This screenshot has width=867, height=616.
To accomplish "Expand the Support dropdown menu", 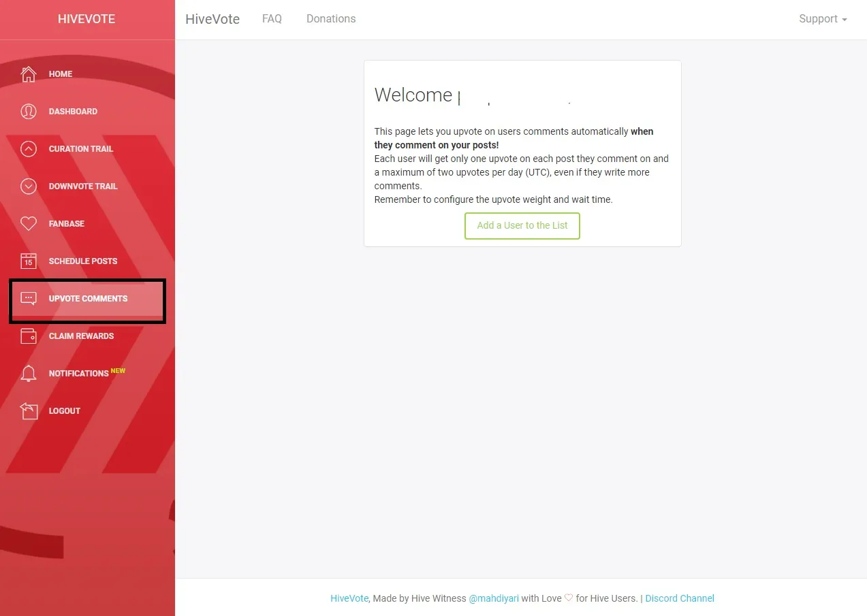I will (823, 19).
